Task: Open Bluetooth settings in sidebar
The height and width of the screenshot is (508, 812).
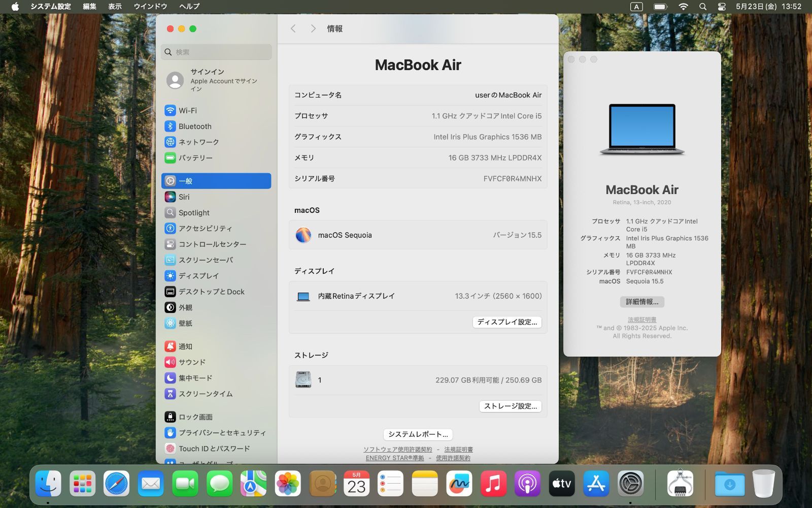Action: click(216, 126)
